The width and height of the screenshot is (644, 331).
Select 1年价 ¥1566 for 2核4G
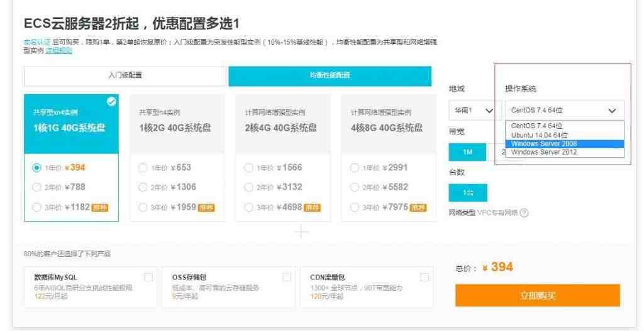coord(248,168)
